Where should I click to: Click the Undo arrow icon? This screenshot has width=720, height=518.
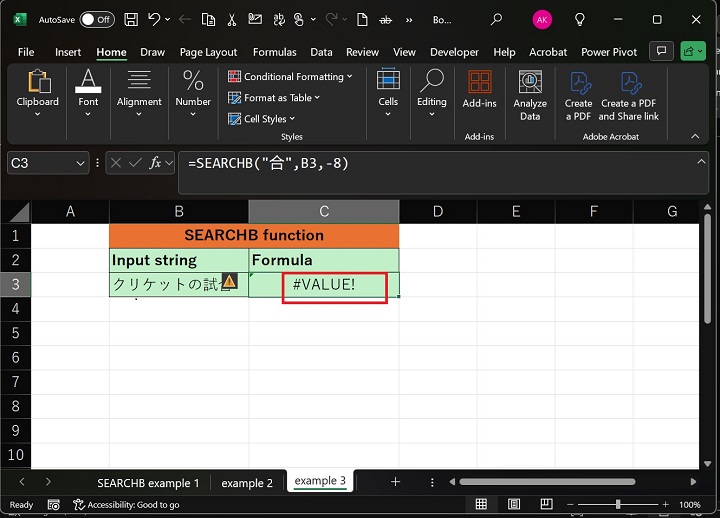[153, 19]
